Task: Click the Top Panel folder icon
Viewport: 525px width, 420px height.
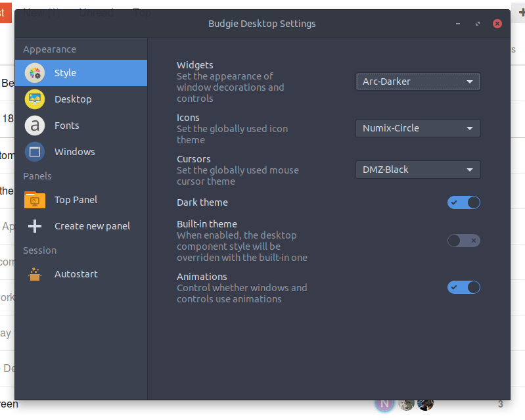Action: (35, 200)
